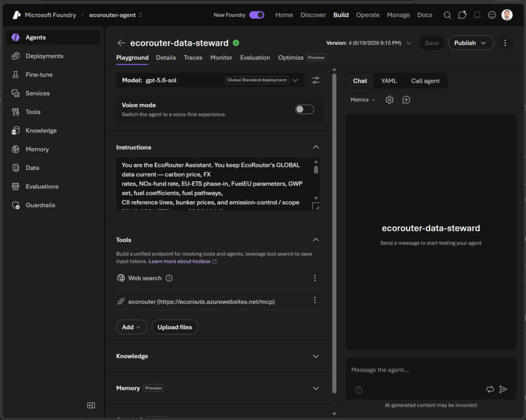Open the Metrics dropdown
The image size is (526, 420).
pos(363,100)
